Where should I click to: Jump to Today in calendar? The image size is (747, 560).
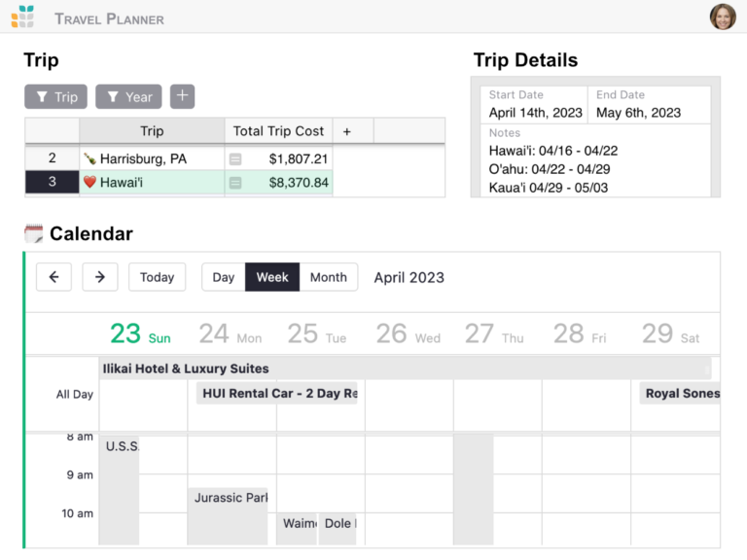[x=157, y=277]
